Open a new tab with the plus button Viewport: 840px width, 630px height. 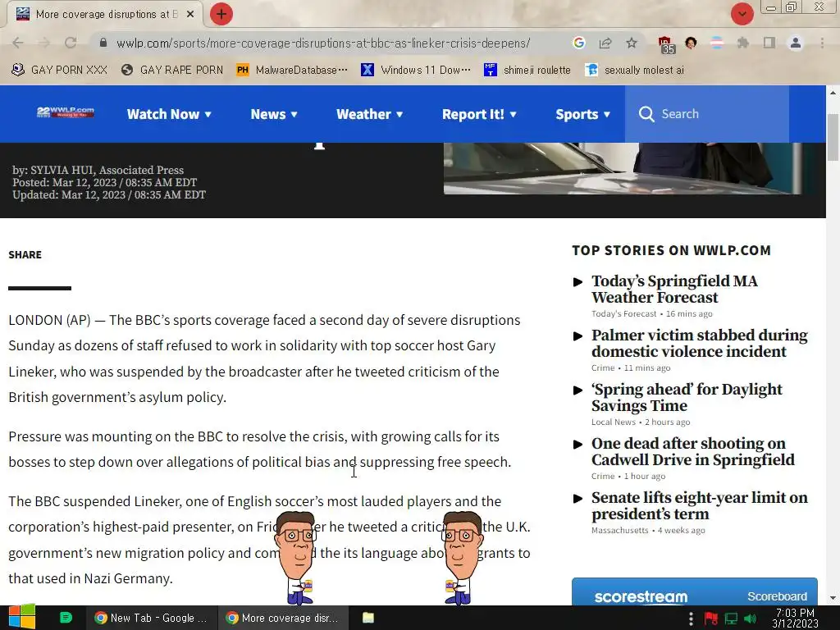[221, 14]
